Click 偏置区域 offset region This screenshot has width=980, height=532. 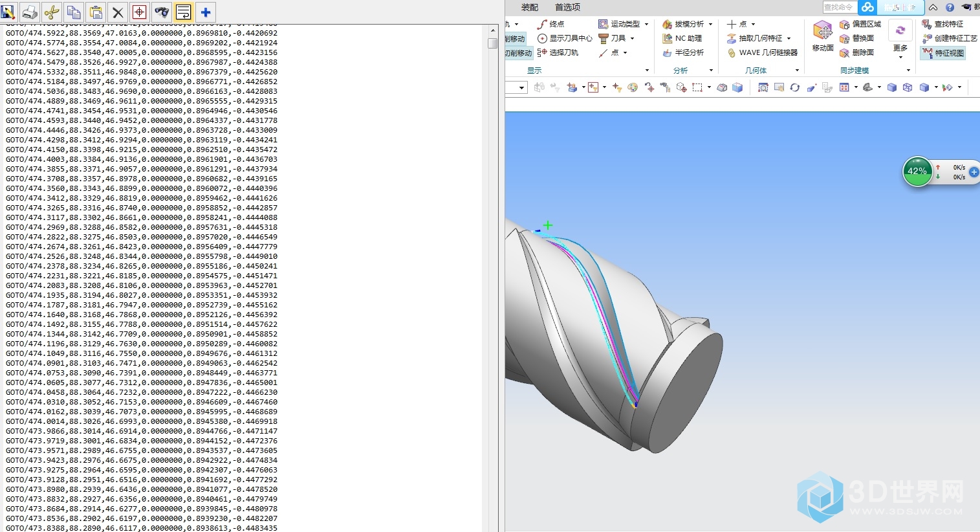coord(860,24)
